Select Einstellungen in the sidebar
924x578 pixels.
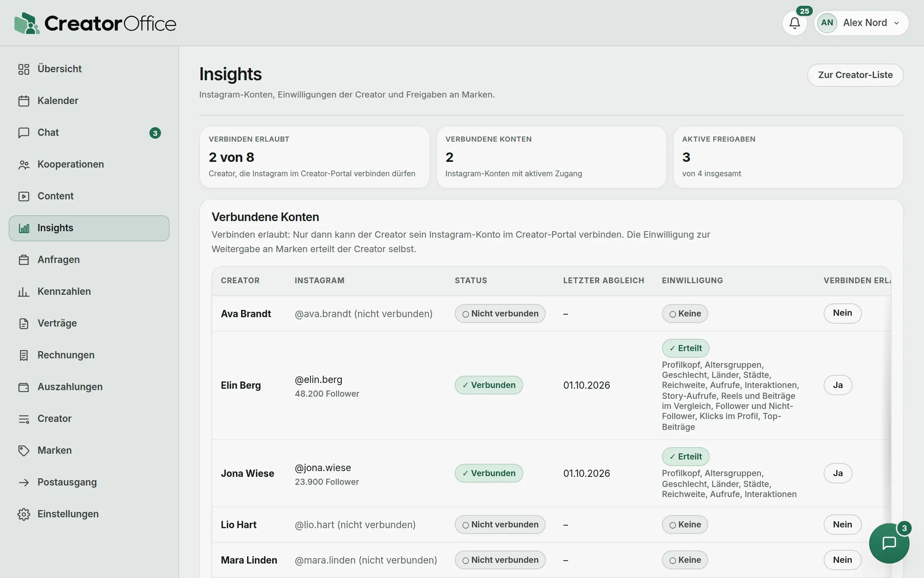(x=89, y=514)
